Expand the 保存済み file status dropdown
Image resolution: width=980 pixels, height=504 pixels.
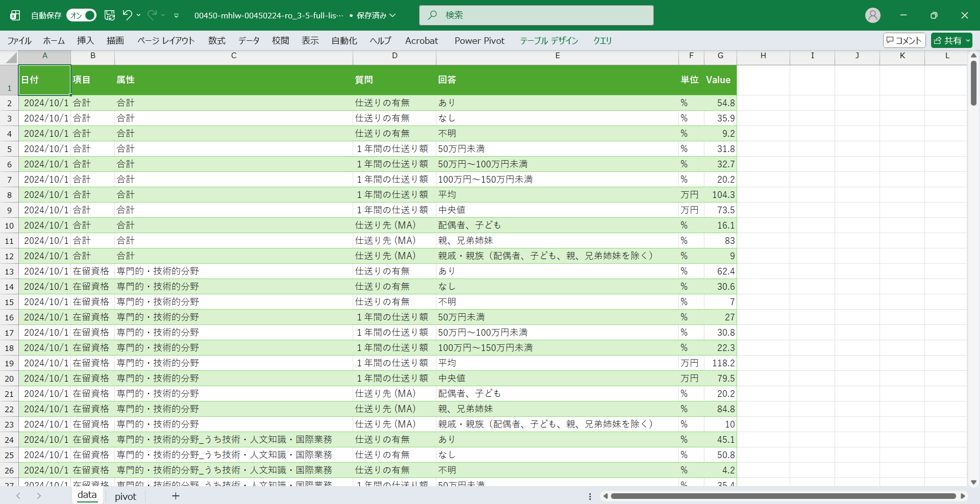(393, 15)
